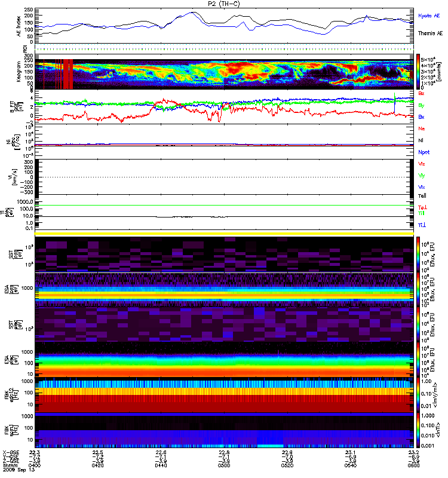Select the black Ni density legend label
The width and height of the screenshot is (448, 478).
pyautogui.click(x=421, y=140)
